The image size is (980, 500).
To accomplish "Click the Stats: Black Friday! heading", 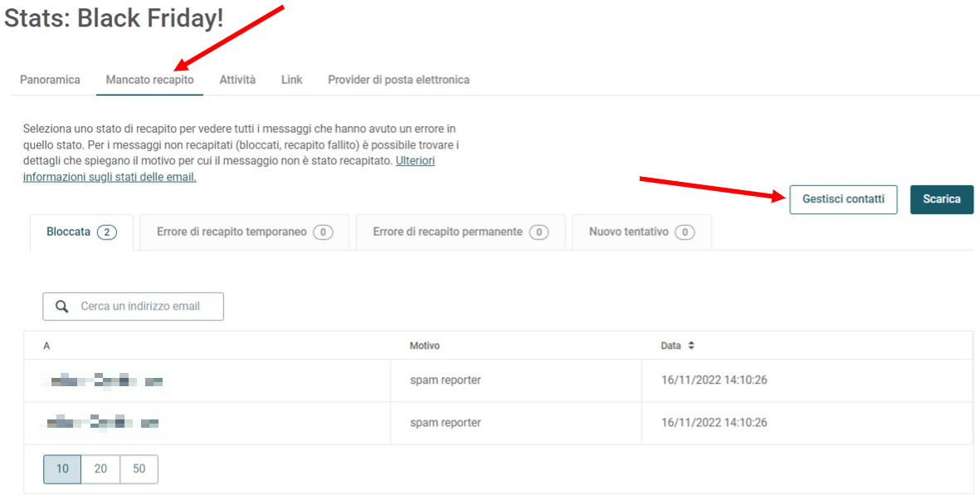I will click(114, 18).
